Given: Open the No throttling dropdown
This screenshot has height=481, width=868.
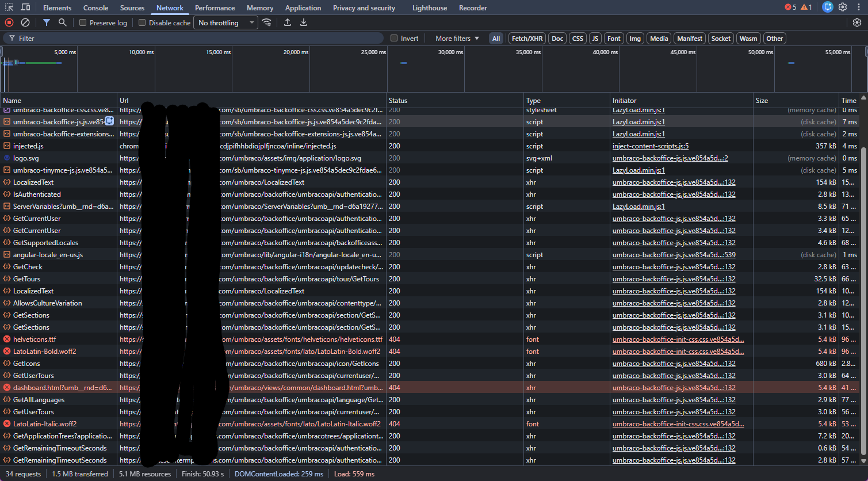Looking at the screenshot, I should 225,23.
